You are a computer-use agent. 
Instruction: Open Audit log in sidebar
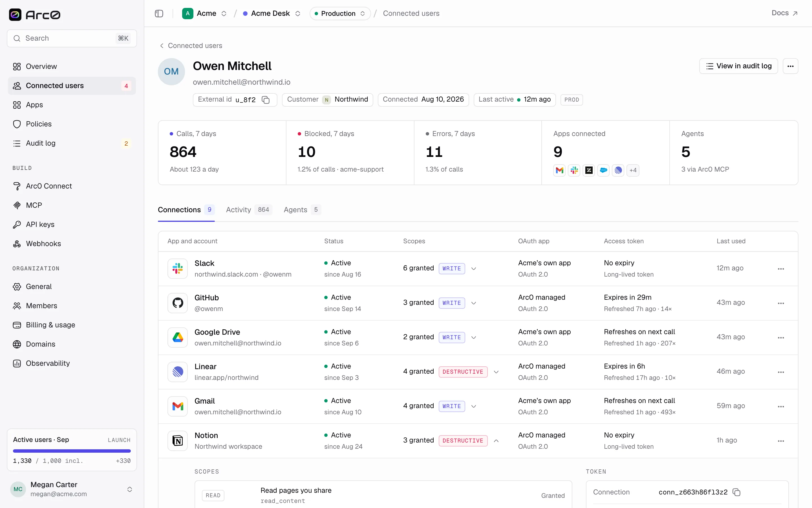72,143
